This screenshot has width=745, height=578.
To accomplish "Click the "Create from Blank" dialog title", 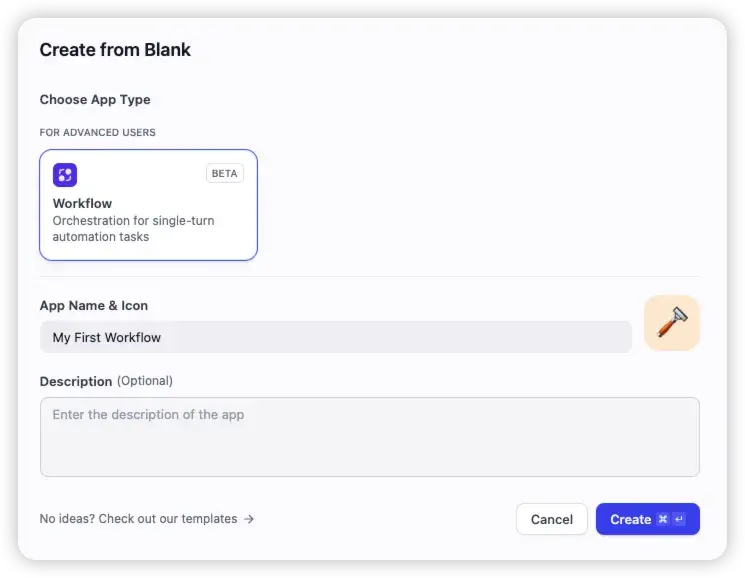I will [115, 49].
